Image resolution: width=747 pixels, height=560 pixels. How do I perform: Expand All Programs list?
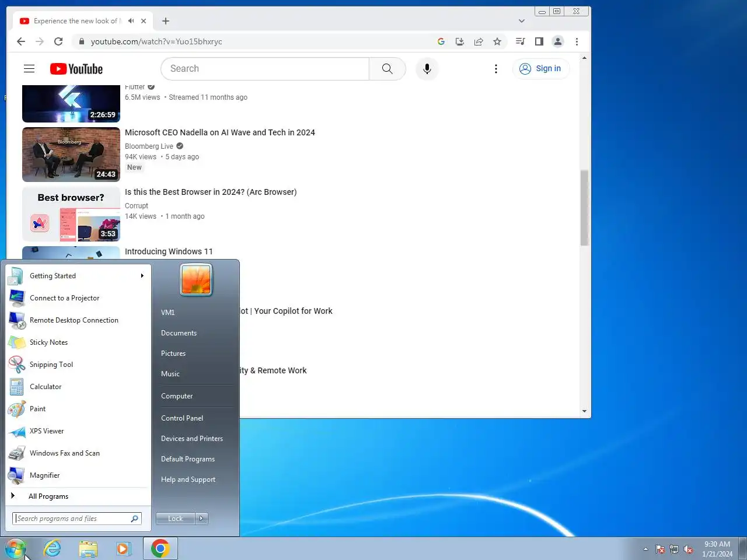[x=78, y=496]
